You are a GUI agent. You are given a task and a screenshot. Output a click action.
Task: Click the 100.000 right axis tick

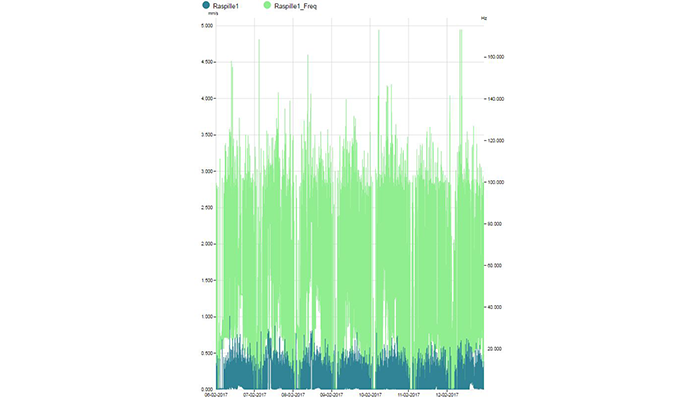(494, 182)
